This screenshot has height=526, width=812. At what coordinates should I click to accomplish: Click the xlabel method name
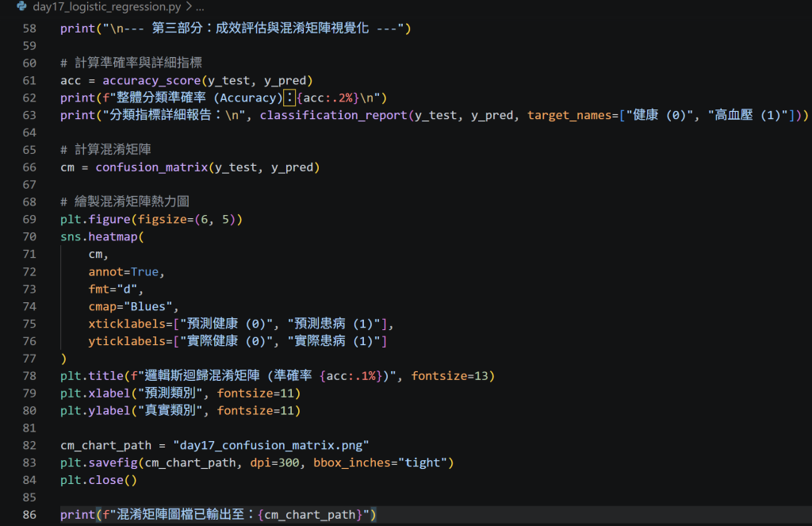[x=109, y=394]
